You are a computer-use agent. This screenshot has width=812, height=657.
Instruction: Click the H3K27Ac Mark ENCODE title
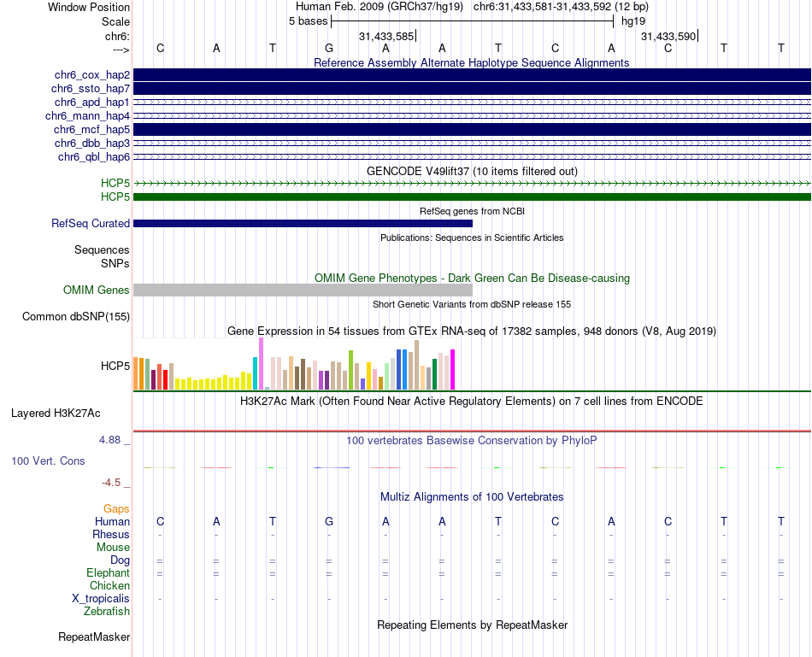click(x=471, y=402)
